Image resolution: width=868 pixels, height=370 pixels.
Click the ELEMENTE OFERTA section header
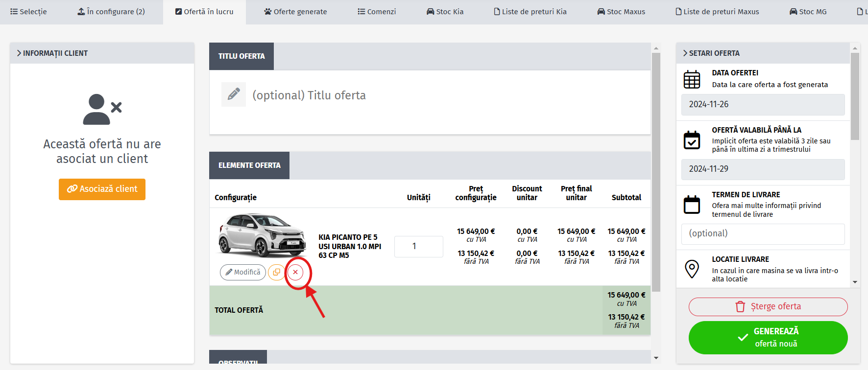click(x=249, y=165)
